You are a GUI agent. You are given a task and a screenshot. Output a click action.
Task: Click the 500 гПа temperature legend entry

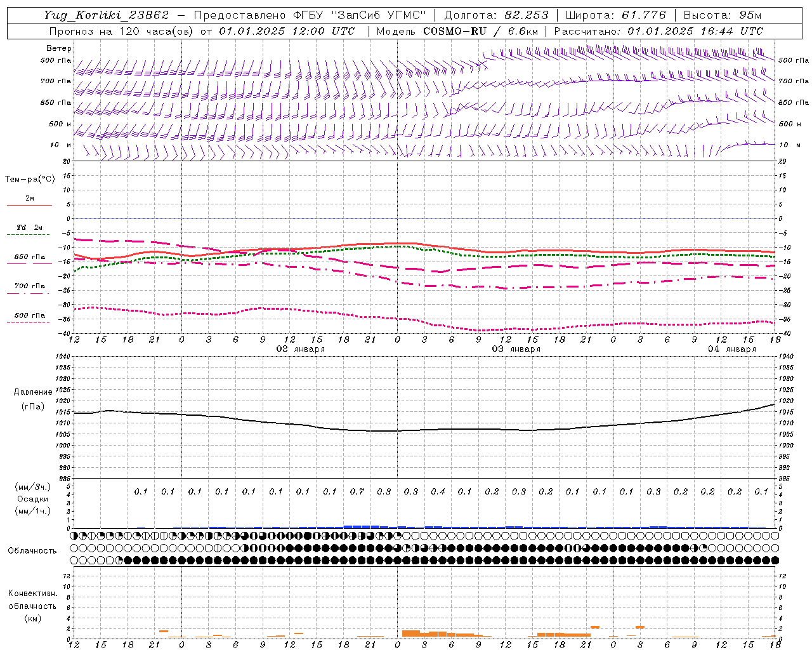30,315
